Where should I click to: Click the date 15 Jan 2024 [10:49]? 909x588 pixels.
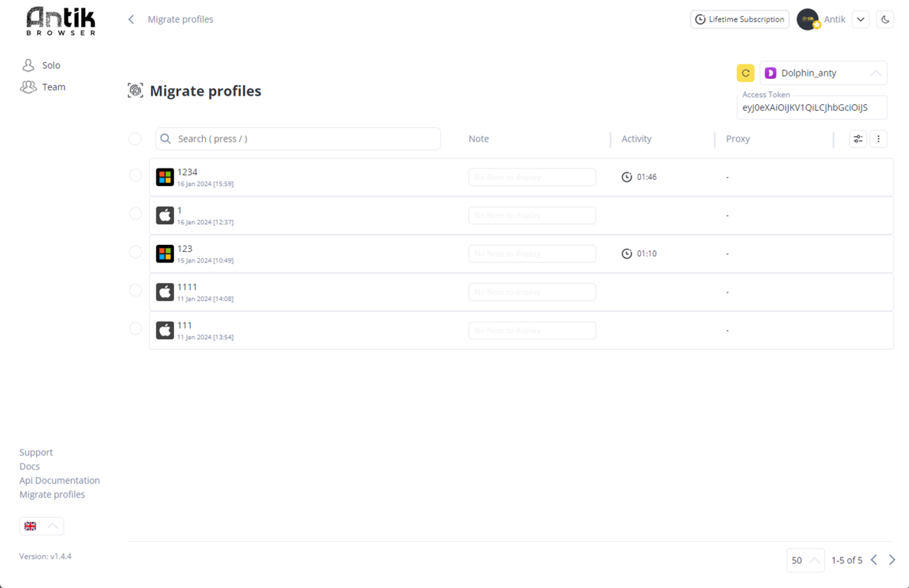coord(205,260)
